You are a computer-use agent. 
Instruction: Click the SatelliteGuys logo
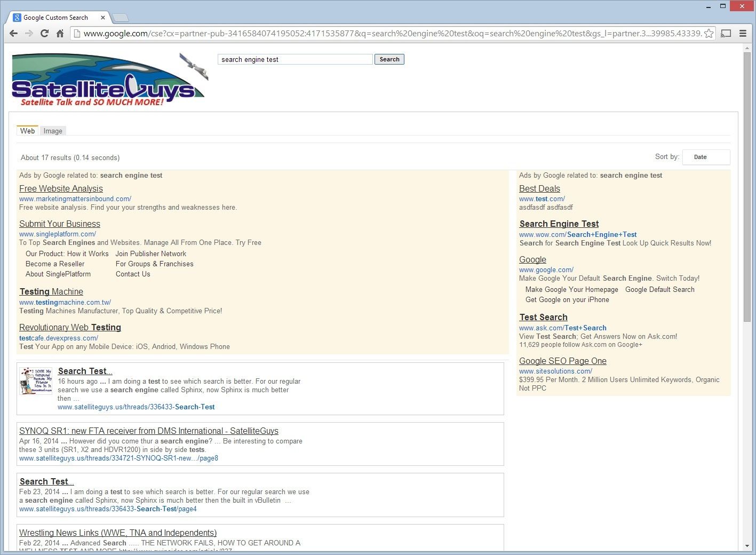tap(110, 79)
